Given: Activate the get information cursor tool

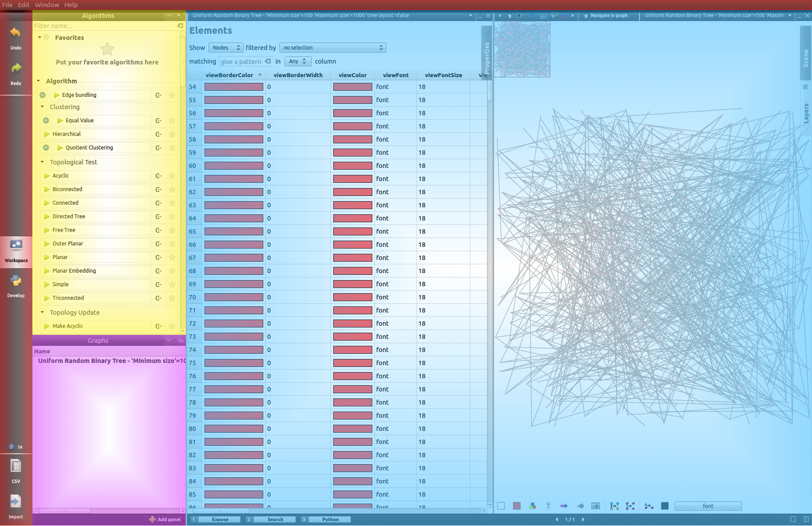Looking at the screenshot, I should pyautogui.click(x=520, y=15).
